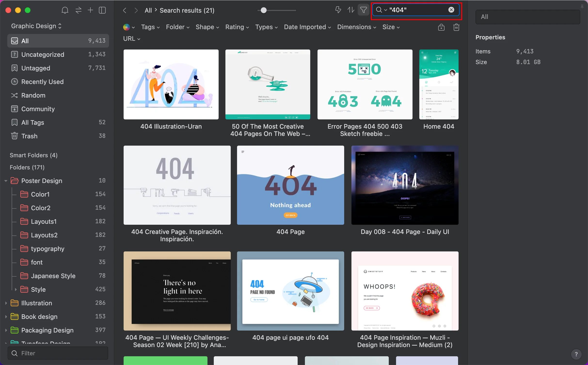This screenshot has height=365, width=588.
Task: Open the Size filter dropdown
Action: (x=391, y=27)
